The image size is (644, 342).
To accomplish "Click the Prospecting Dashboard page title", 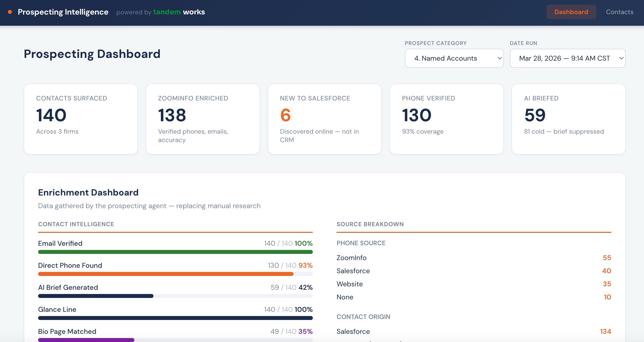I will (92, 54).
